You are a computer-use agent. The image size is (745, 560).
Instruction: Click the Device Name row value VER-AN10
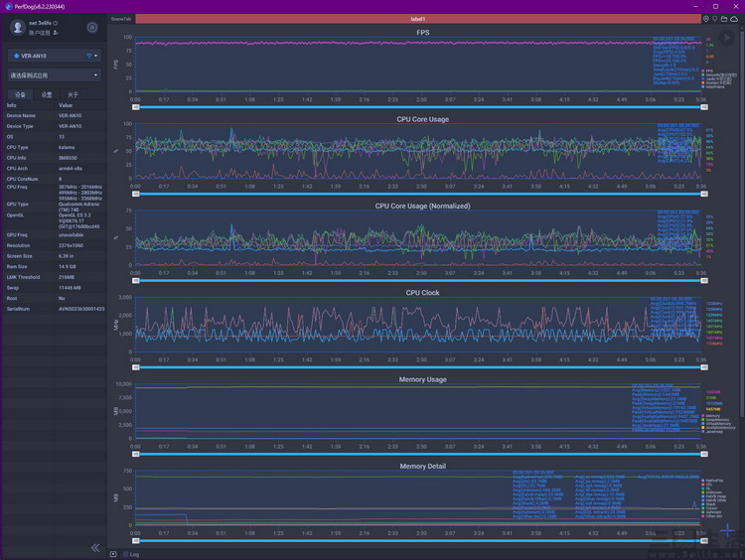70,115
